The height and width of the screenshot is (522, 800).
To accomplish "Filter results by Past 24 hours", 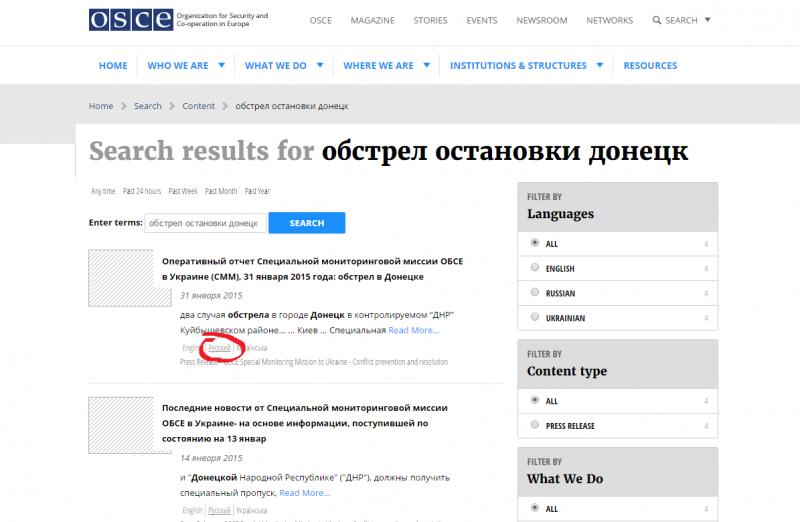I will coord(142,191).
